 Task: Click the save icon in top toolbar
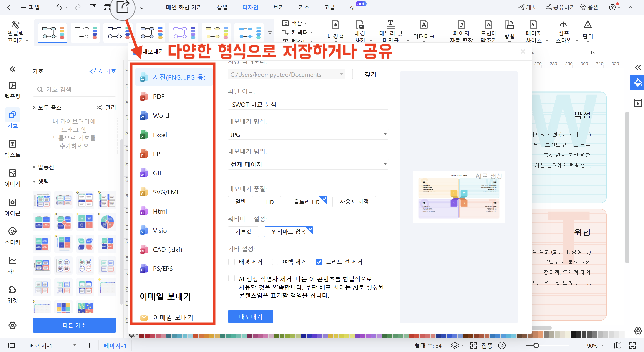pos(93,7)
